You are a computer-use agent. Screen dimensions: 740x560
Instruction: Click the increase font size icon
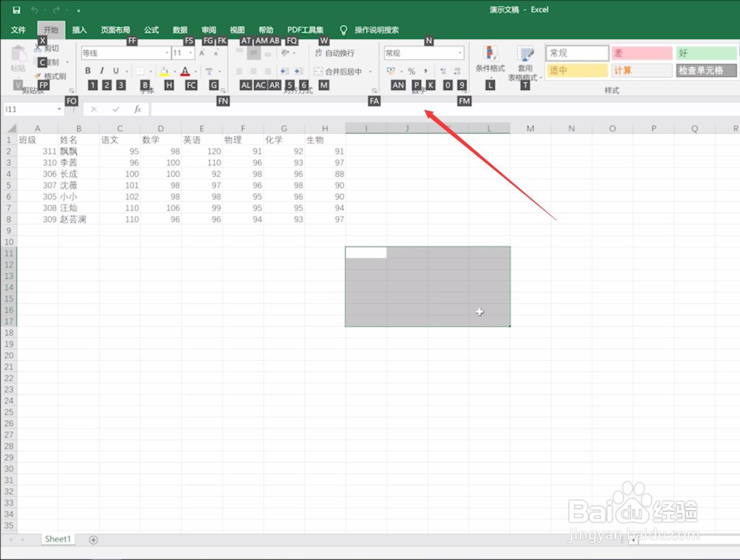point(202,53)
